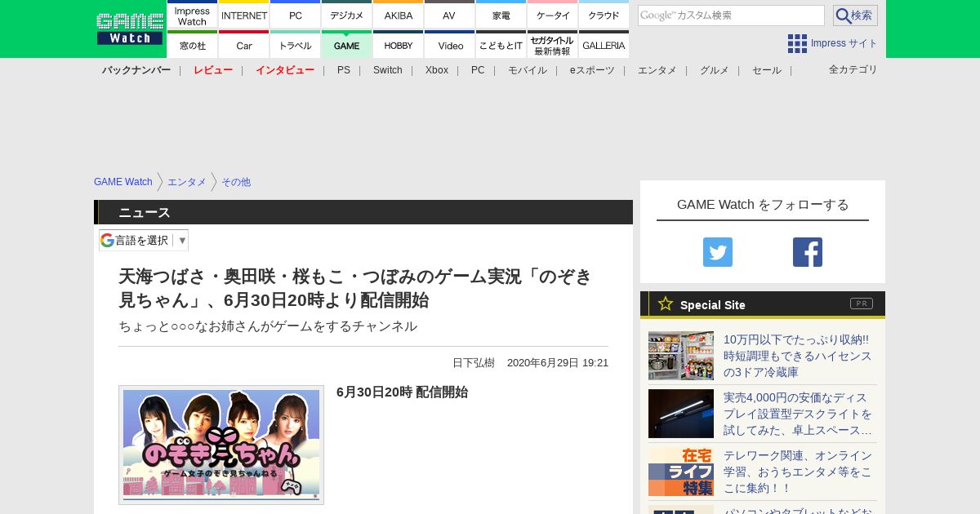Click the PR badge in Special Site

point(862,304)
